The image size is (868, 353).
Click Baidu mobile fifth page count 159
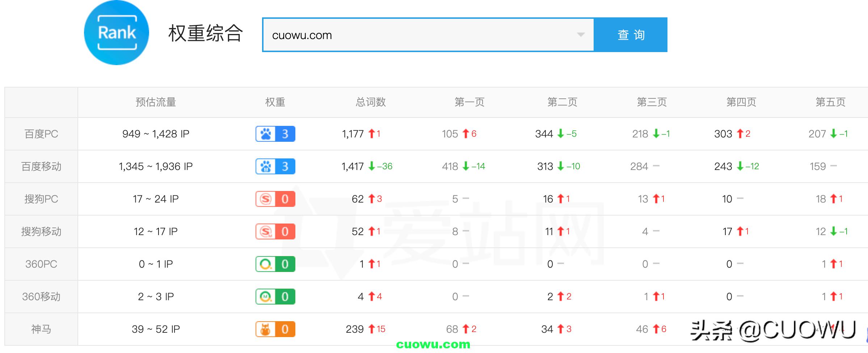coord(818,166)
